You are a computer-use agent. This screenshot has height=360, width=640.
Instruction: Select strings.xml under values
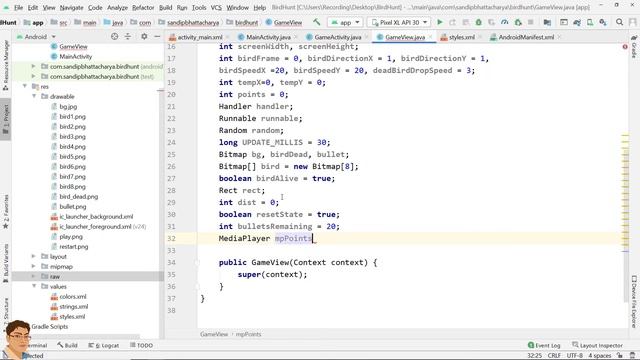[x=73, y=307]
